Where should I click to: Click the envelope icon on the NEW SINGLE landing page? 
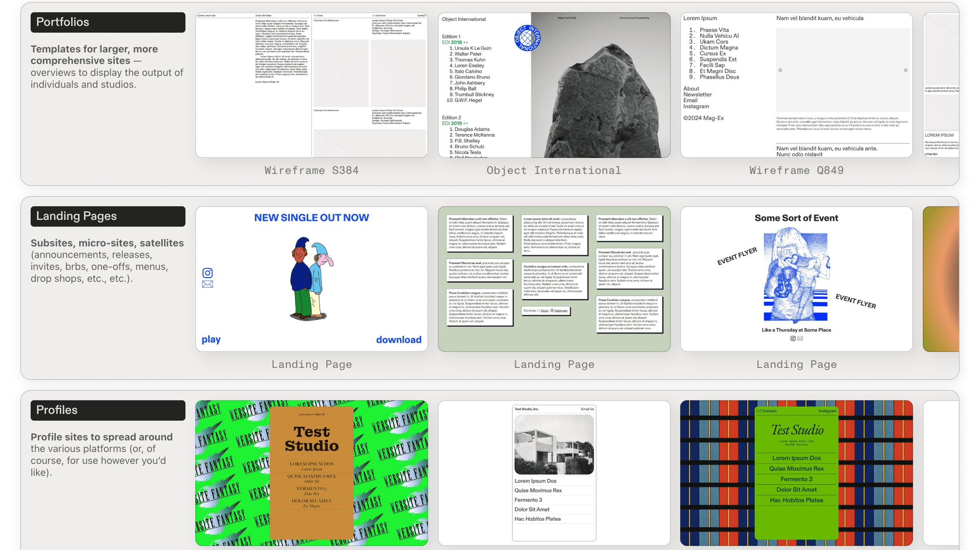pyautogui.click(x=207, y=284)
